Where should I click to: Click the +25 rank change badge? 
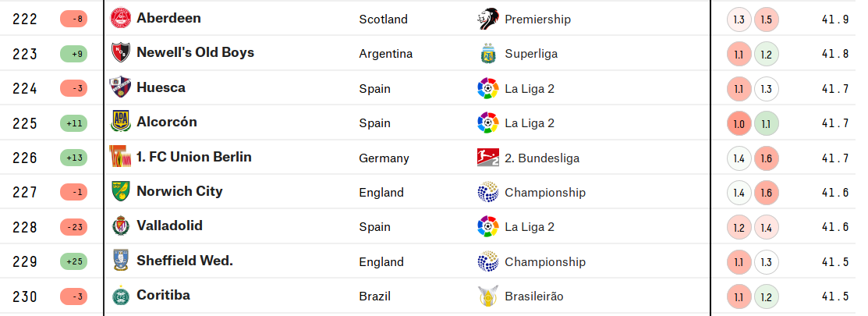pos(73,261)
